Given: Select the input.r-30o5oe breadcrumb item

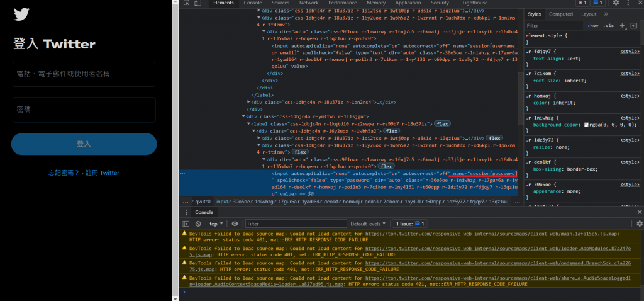Looking at the screenshot, I should tap(362, 202).
